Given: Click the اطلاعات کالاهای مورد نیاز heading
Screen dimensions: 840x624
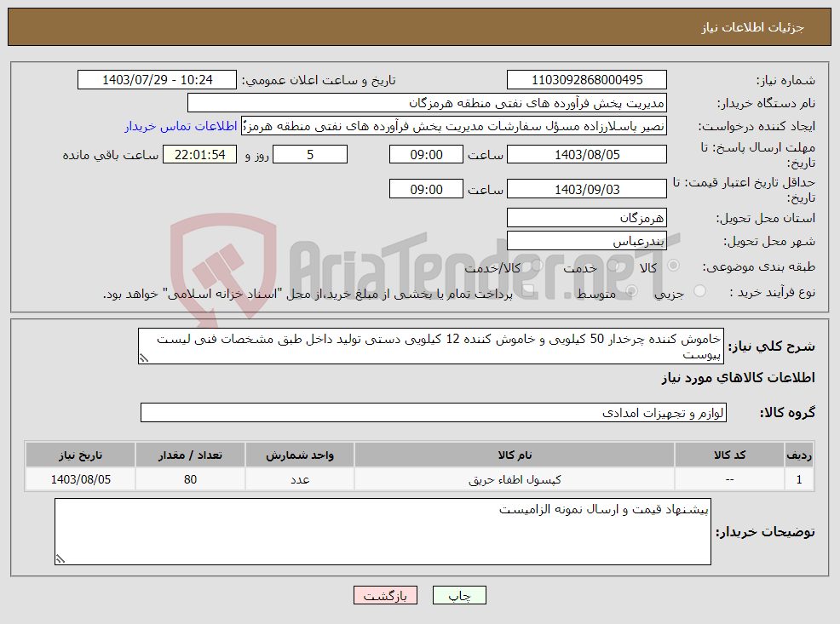Looking at the screenshot, I should tap(739, 378).
